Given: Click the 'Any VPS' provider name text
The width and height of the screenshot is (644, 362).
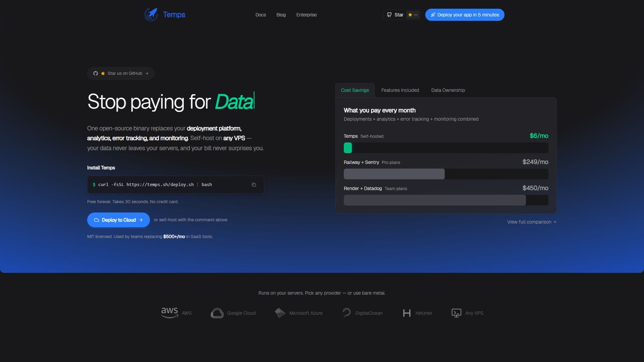Looking at the screenshot, I should click(x=474, y=313).
